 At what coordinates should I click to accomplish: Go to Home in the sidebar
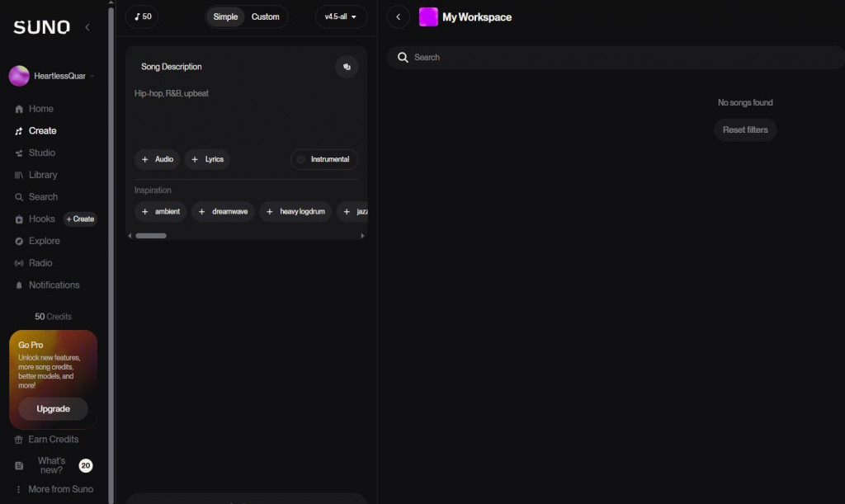[x=41, y=109]
